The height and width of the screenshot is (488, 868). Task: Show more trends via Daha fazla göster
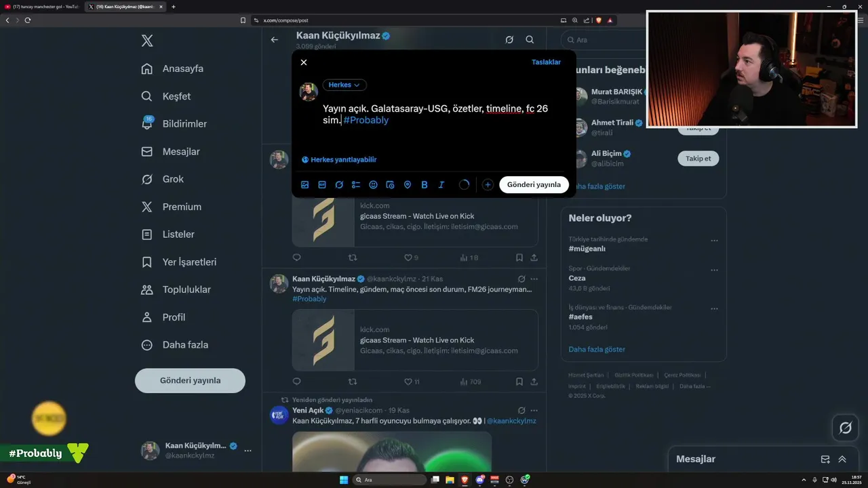pos(597,349)
